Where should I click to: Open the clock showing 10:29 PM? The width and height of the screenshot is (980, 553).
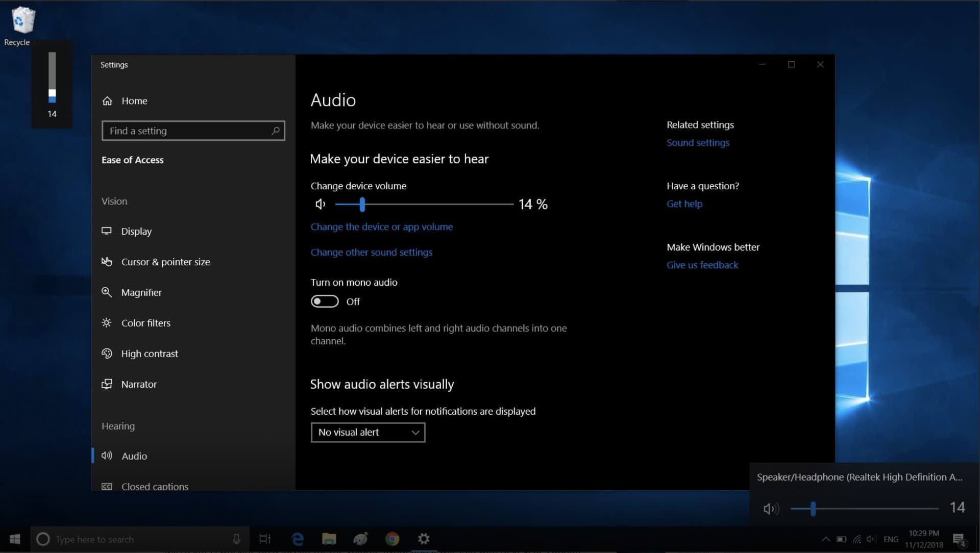pyautogui.click(x=924, y=539)
